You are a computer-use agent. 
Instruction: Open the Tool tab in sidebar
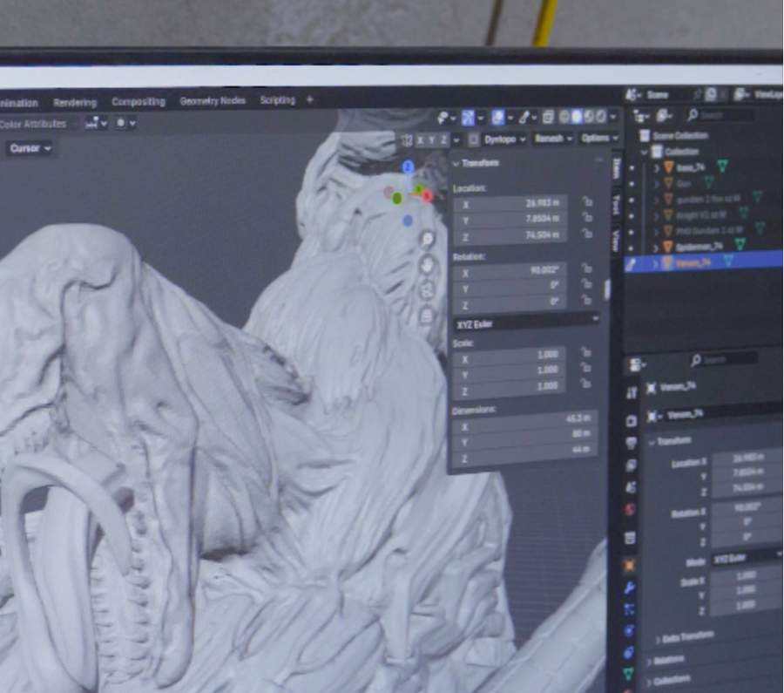click(616, 206)
